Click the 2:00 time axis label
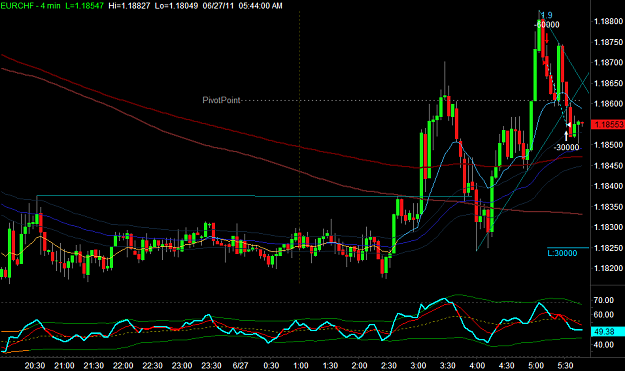625x371 pixels. (359, 365)
